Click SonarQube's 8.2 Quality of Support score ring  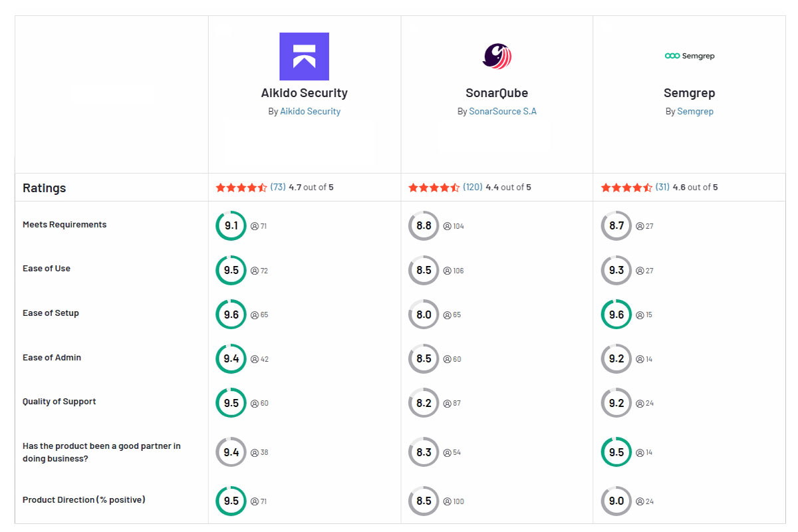pyautogui.click(x=424, y=403)
